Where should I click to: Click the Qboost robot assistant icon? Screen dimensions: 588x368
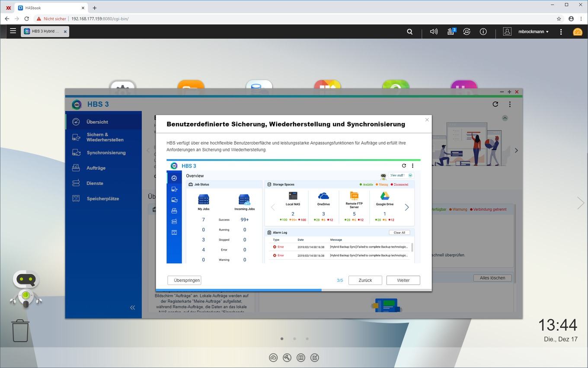26,289
